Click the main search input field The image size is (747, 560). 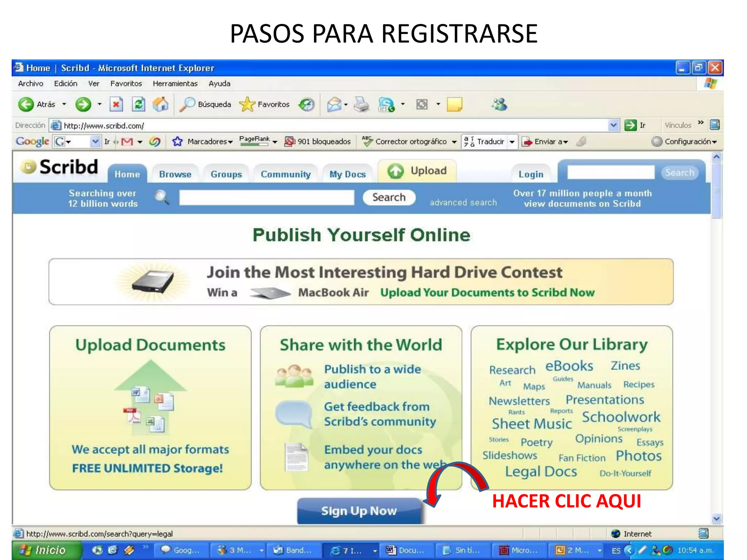pyautogui.click(x=267, y=197)
